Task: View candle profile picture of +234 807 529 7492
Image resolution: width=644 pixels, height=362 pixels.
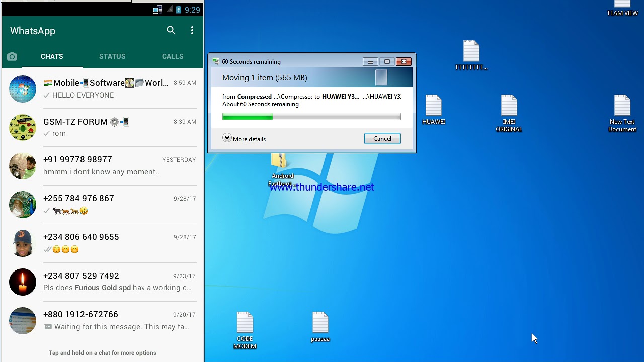Action: [x=23, y=282]
